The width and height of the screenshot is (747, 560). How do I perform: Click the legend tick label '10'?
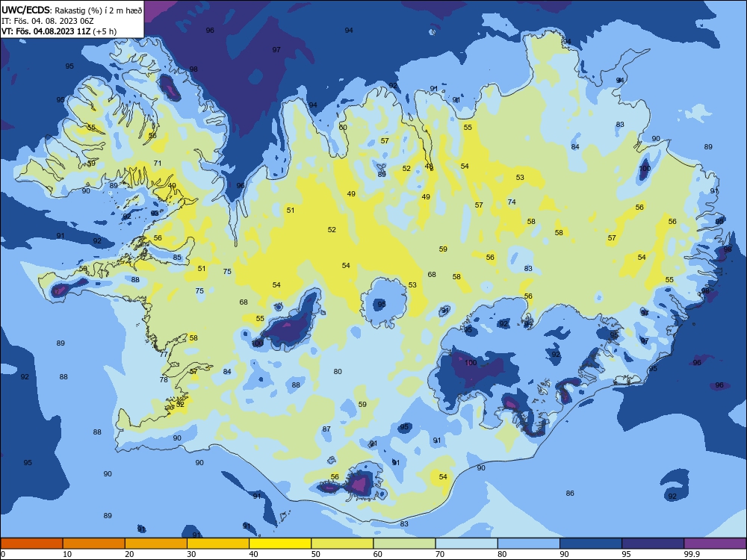tap(67, 554)
